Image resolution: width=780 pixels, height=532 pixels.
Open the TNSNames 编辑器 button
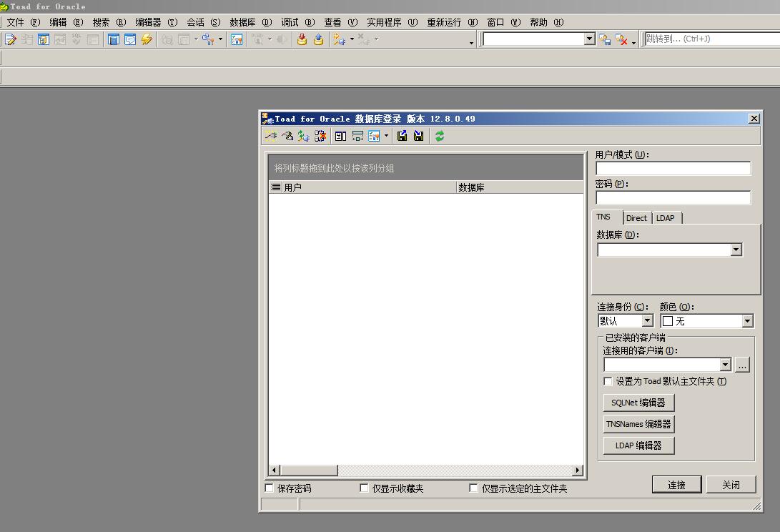638,424
